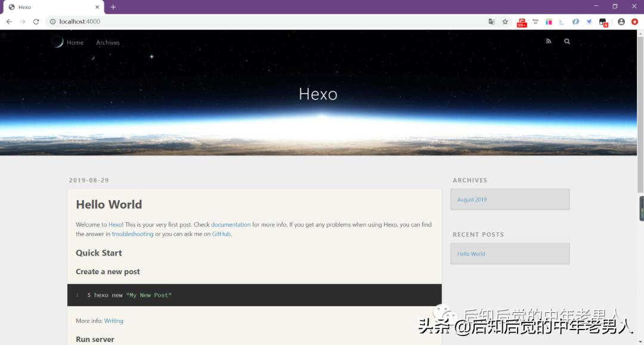Viewport: 644px width, 345px height.
Task: Reload the current page
Action: [36, 21]
